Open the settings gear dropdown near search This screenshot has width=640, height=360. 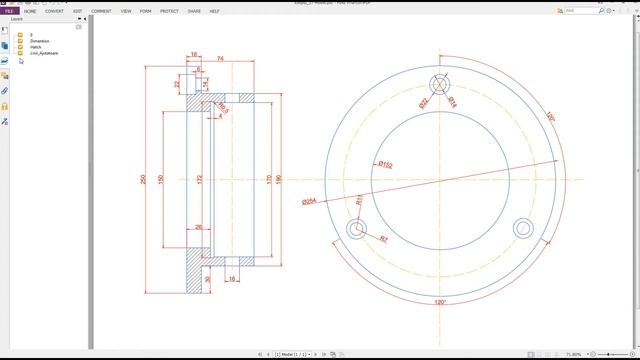610,11
